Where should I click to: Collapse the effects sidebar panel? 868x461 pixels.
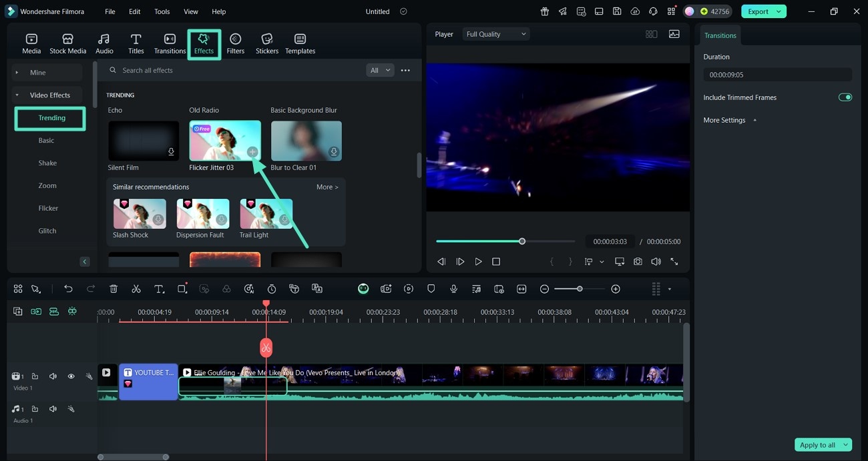(x=85, y=262)
